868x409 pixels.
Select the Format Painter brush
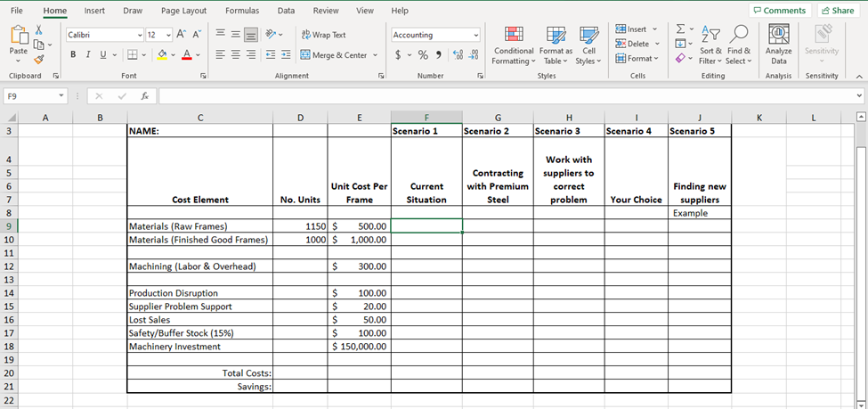[39, 60]
